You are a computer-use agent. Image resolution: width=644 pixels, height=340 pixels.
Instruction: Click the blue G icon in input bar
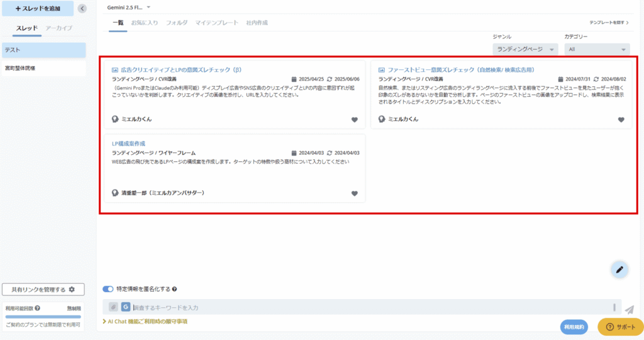[125, 307]
